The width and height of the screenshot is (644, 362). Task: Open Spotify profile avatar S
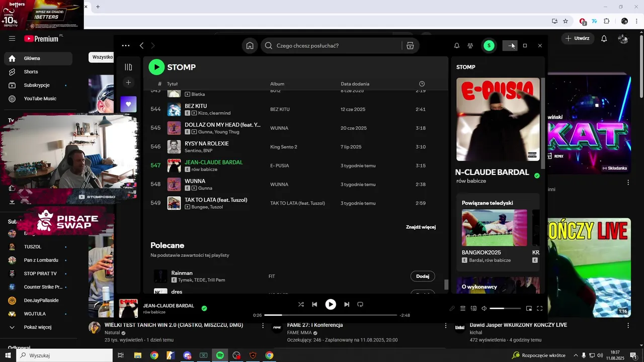(489, 46)
